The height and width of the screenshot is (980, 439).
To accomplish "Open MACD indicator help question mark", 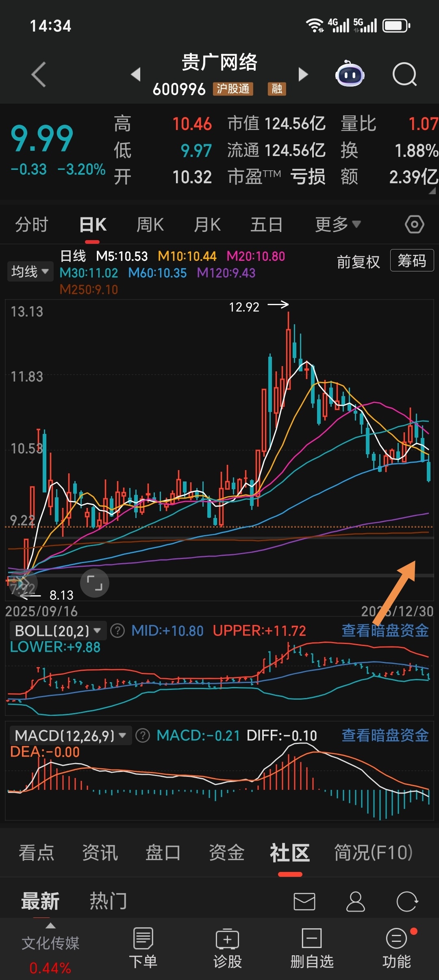I will (143, 735).
